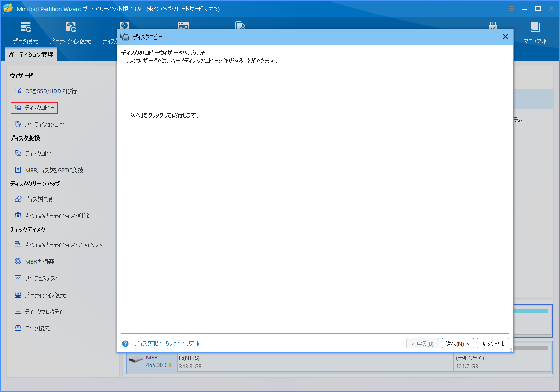This screenshot has width=560, height=392.
Task: Click すべてのパーティションをアライメント
Action: tap(58, 245)
